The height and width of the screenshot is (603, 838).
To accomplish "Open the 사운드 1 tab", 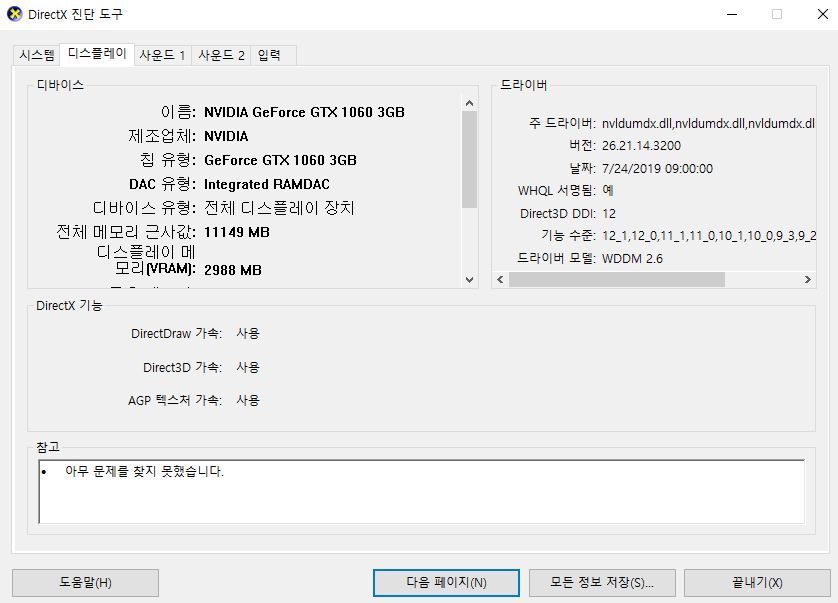I will pos(162,55).
